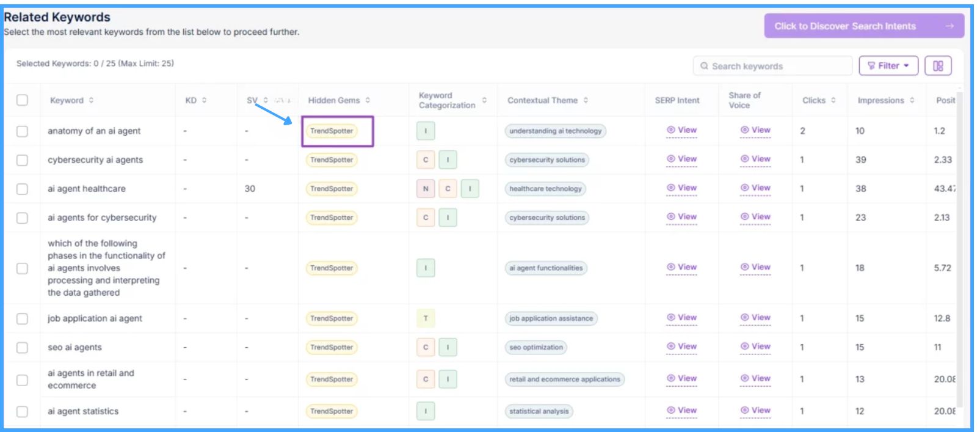The height and width of the screenshot is (432, 980).
Task: Click the column layout icon beside Filter
Action: pyautogui.click(x=937, y=65)
